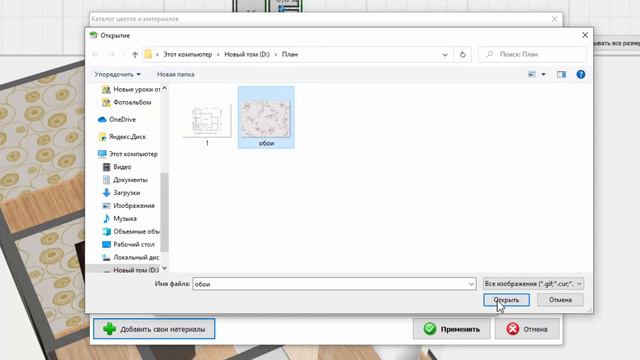Open the help question mark icon
This screenshot has width=640, height=360.
click(580, 74)
